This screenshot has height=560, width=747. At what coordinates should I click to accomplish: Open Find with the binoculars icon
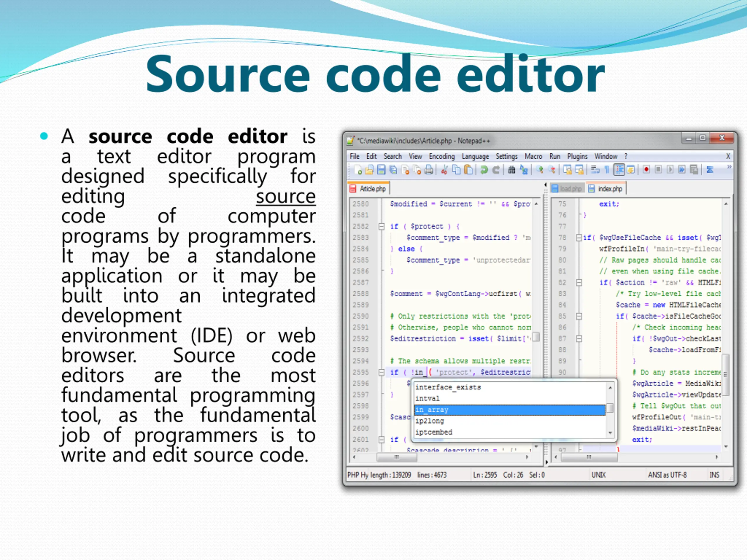point(512,169)
